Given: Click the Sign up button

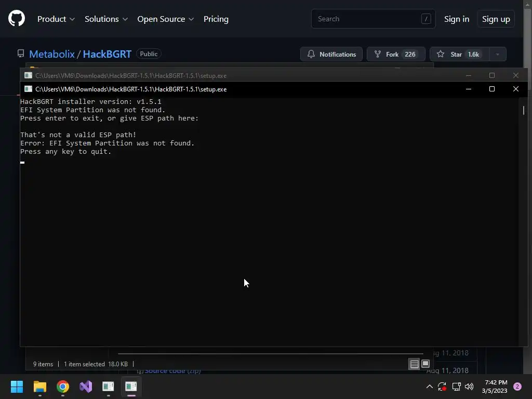Looking at the screenshot, I should click(x=496, y=19).
